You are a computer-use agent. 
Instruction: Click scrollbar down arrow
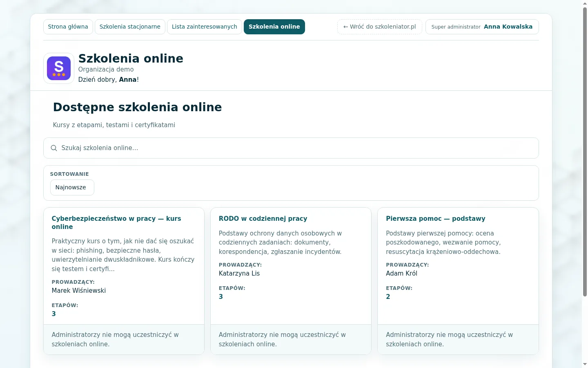click(x=585, y=364)
